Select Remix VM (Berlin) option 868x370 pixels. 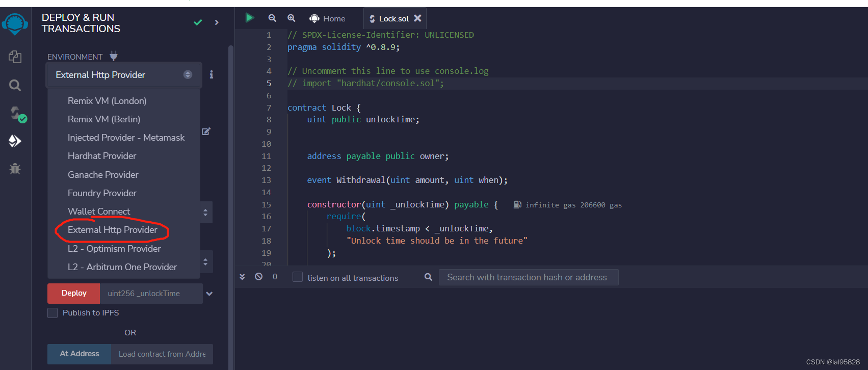[x=104, y=119]
